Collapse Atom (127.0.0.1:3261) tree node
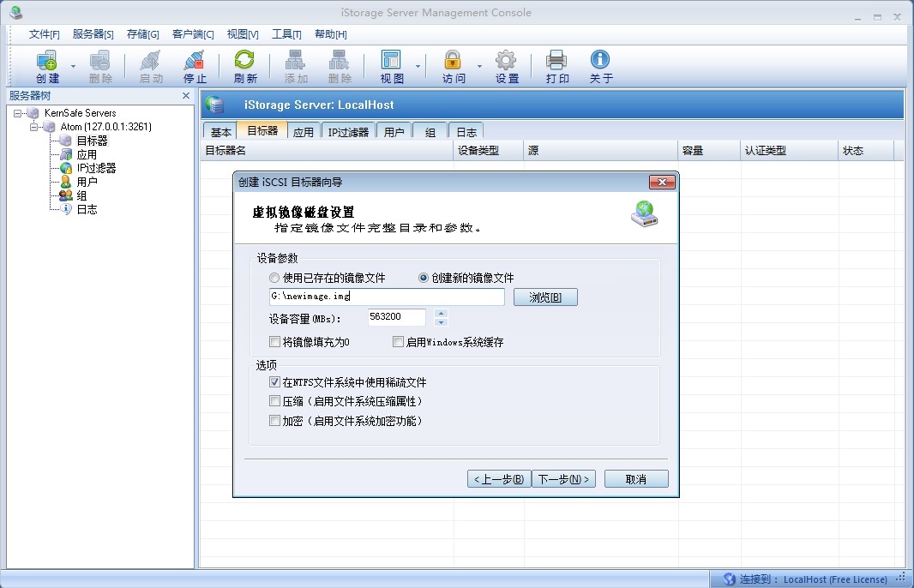Image resolution: width=914 pixels, height=588 pixels. [x=33, y=127]
